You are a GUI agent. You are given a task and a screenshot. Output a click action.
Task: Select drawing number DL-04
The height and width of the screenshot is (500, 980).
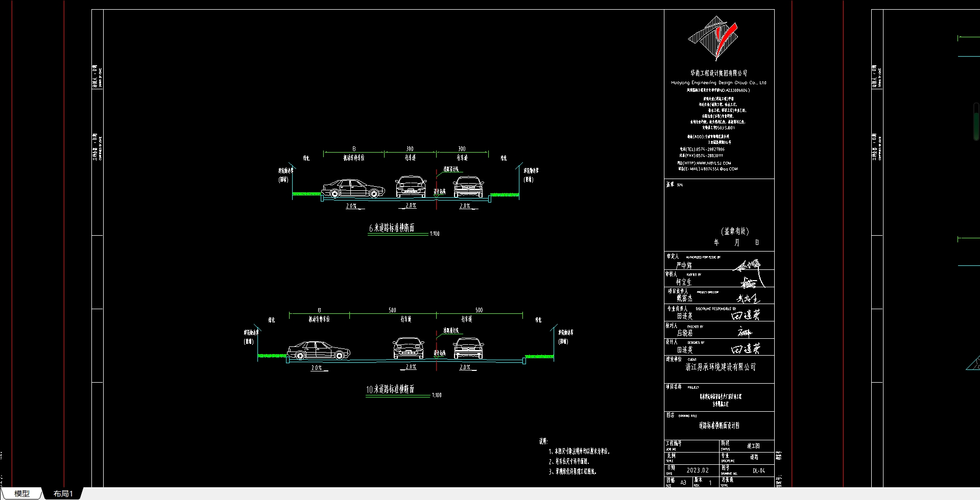coord(759,471)
